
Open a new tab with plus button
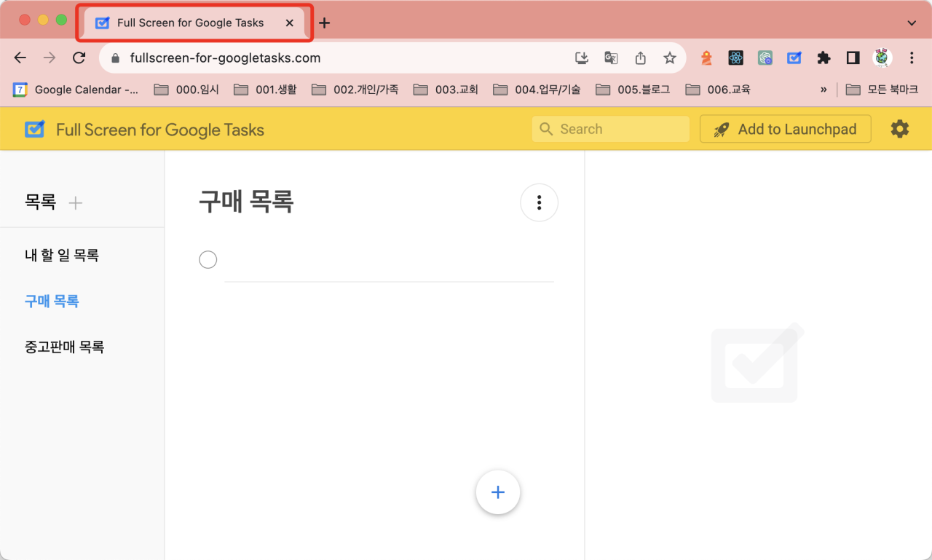pos(325,23)
